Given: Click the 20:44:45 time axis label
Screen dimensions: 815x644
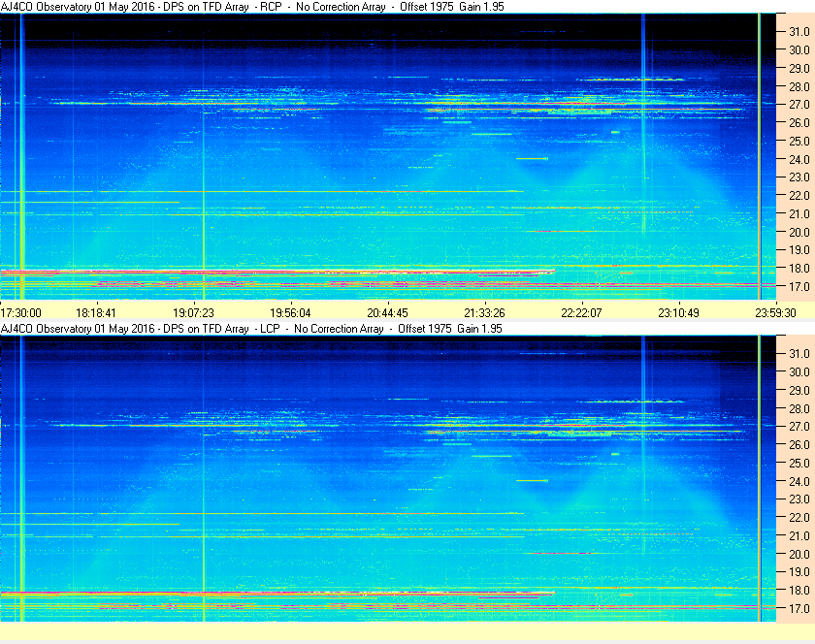Looking at the screenshot, I should 387,313.
